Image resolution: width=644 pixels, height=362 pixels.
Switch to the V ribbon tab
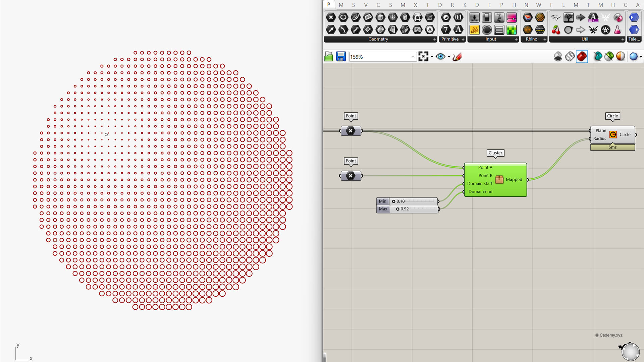(x=366, y=5)
